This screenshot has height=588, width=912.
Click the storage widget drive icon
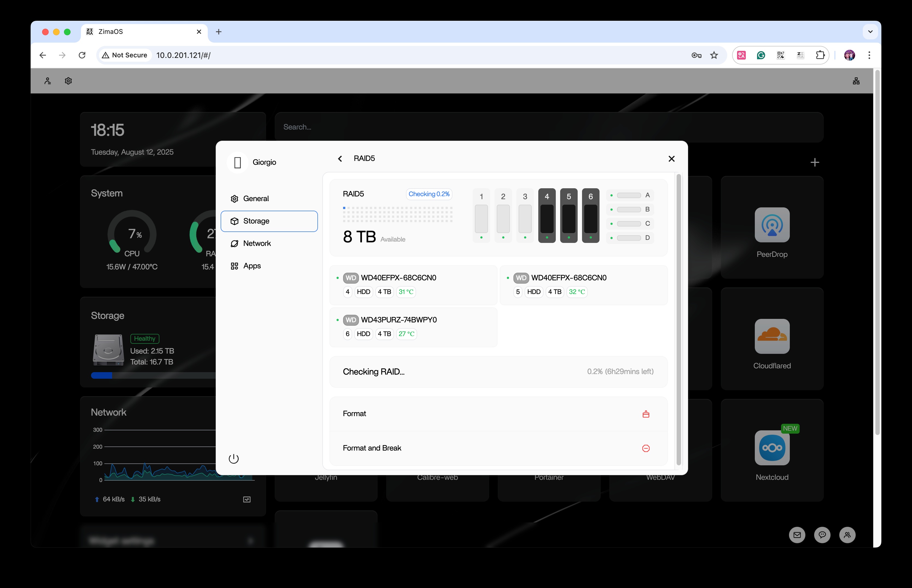click(x=108, y=350)
